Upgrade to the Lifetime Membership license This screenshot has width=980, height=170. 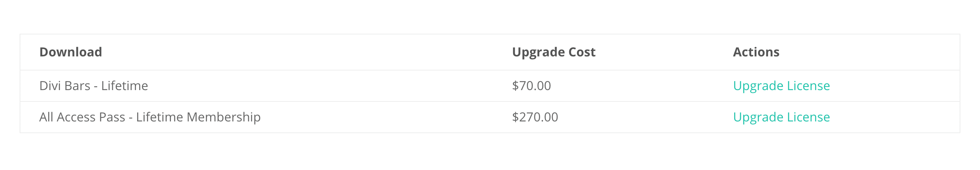781,117
